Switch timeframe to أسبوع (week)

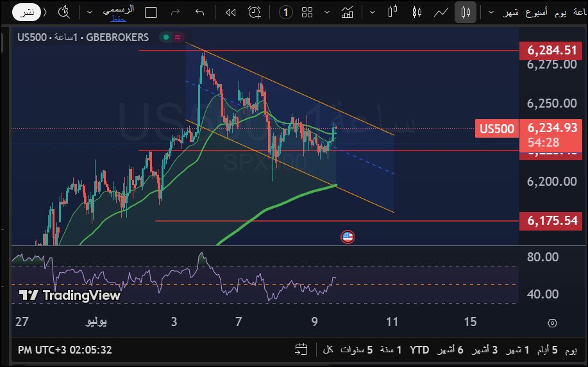tap(536, 12)
